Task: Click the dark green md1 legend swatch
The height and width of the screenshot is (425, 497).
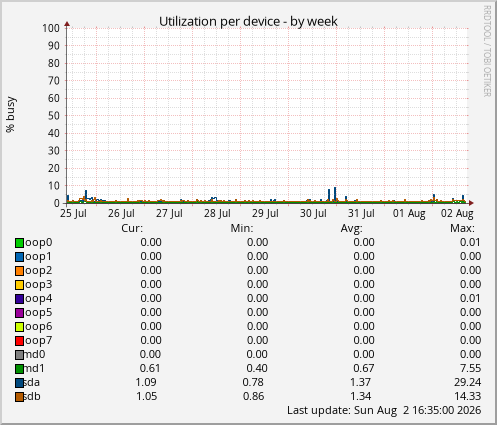Action: (19, 369)
